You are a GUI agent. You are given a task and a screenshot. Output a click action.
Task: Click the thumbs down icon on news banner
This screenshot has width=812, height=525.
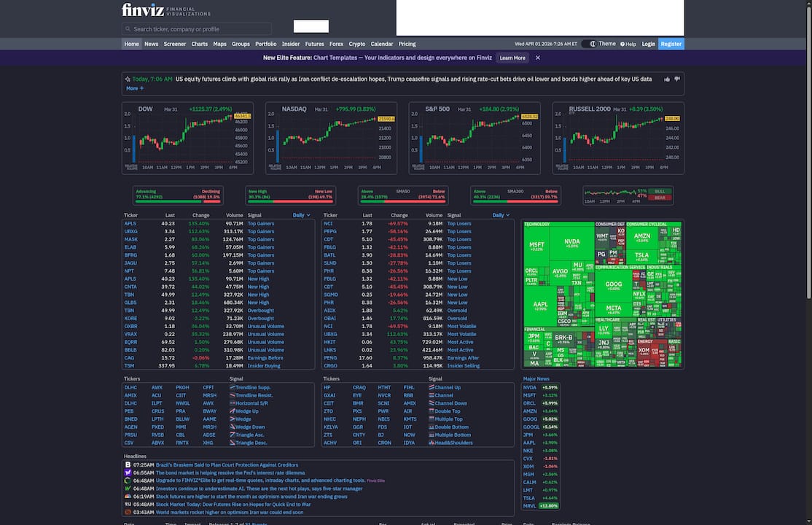677,79
